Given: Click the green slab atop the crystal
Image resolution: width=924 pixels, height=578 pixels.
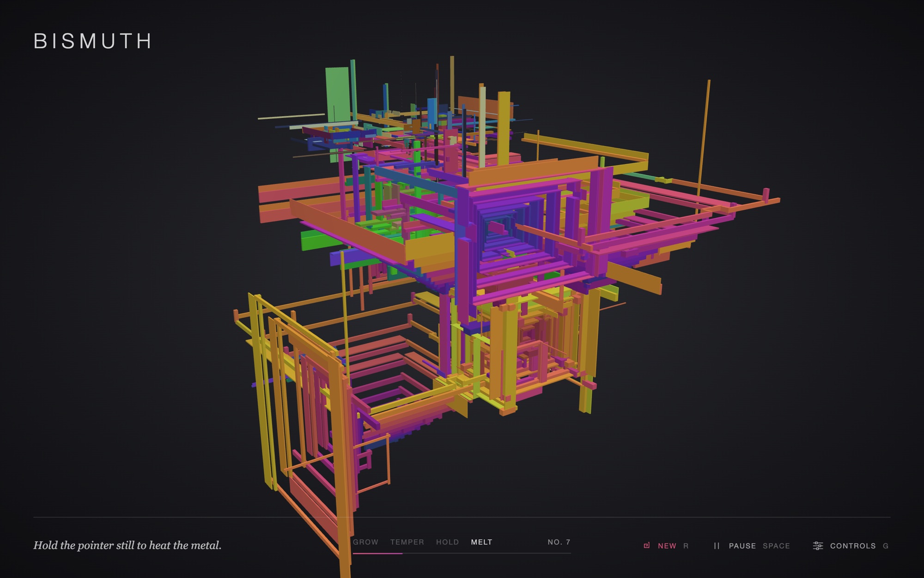Looking at the screenshot, I should 338,95.
